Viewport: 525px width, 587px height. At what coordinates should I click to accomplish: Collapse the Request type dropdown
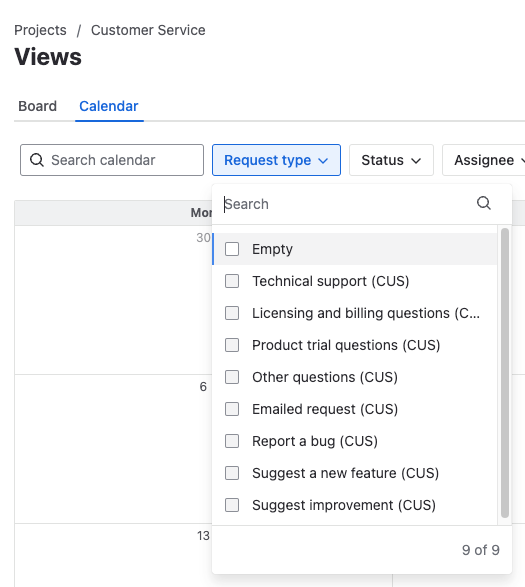pyautogui.click(x=276, y=160)
